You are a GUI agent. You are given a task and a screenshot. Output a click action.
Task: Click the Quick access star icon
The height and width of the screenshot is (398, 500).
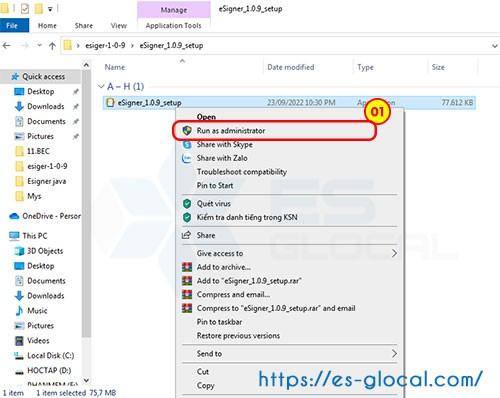pos(15,77)
